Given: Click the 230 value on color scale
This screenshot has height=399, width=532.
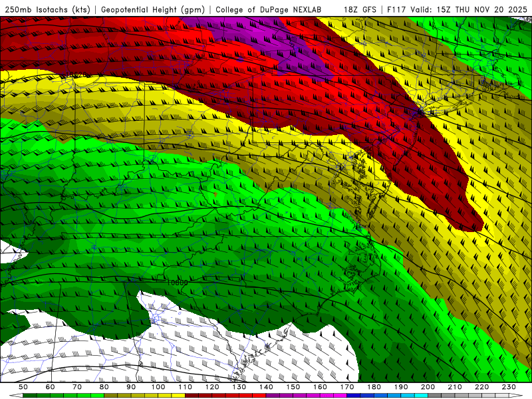Looking at the screenshot, I should (x=509, y=387).
